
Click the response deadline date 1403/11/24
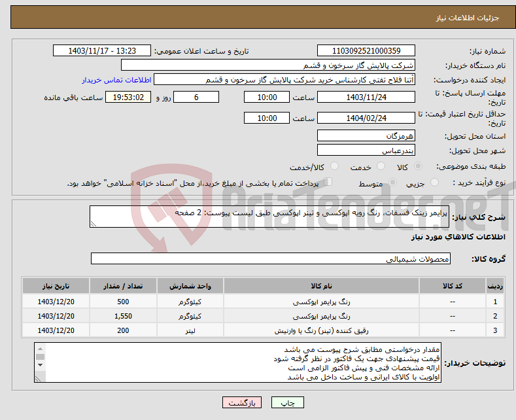coord(366,97)
